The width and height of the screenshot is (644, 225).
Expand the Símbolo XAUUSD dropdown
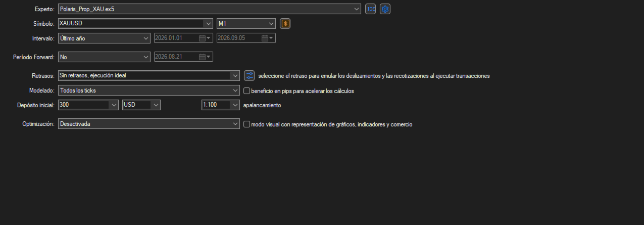pyautogui.click(x=209, y=23)
